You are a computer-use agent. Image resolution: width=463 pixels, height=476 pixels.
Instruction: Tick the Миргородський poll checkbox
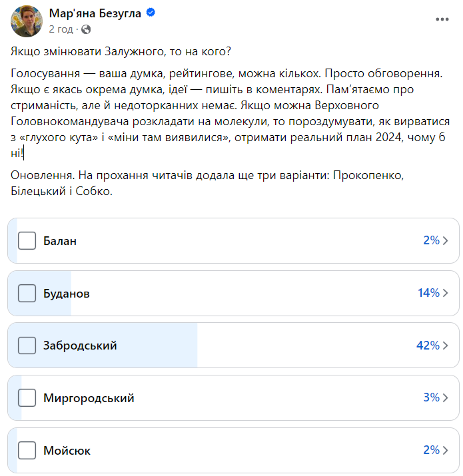tap(27, 398)
